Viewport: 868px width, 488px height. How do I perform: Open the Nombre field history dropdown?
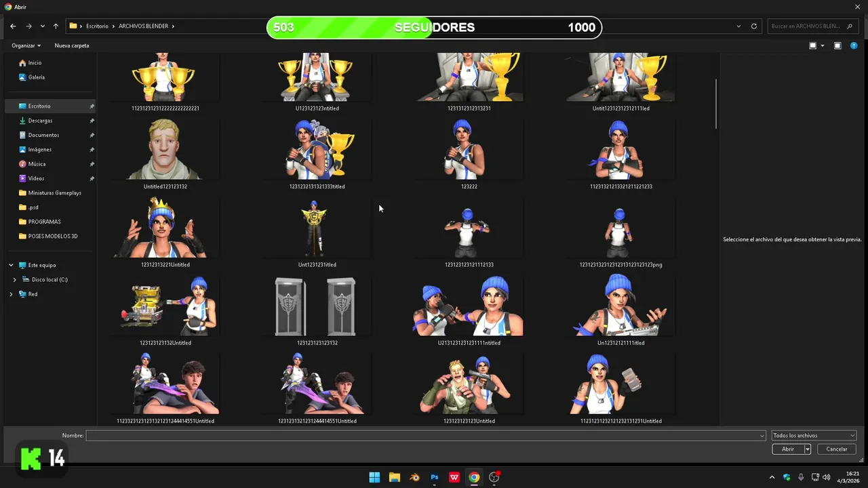click(762, 436)
